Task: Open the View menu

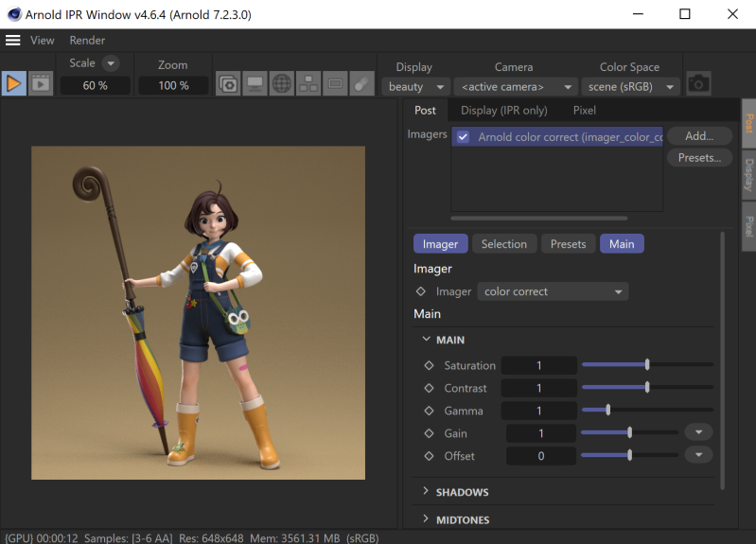Action: [43, 41]
